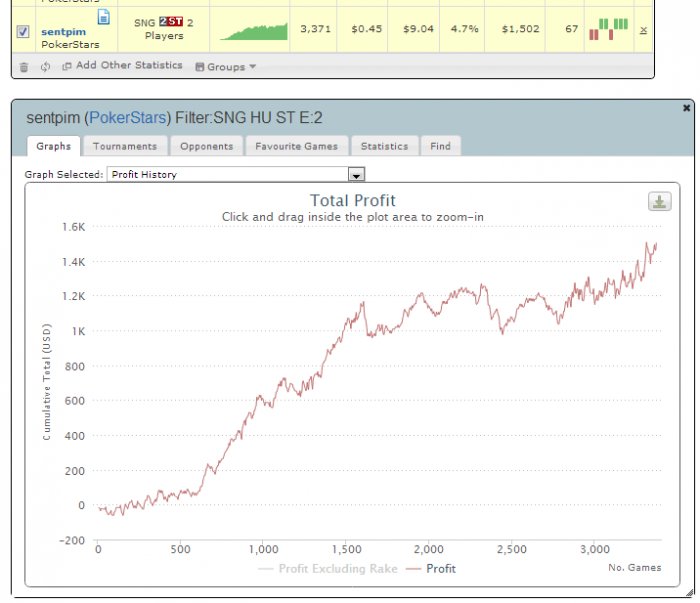
Task: Open the Groups dropdown
Action: tap(226, 67)
